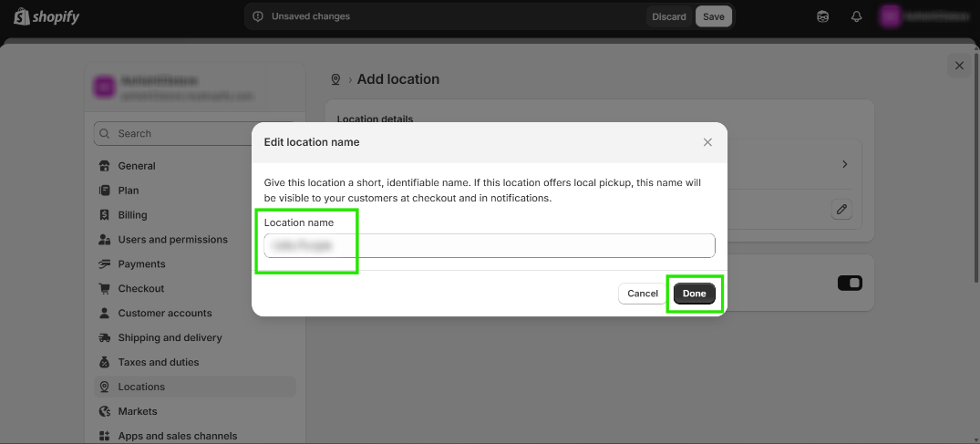The image size is (980, 444).
Task: Click the Locations pin icon in sidebar
Action: tap(104, 387)
